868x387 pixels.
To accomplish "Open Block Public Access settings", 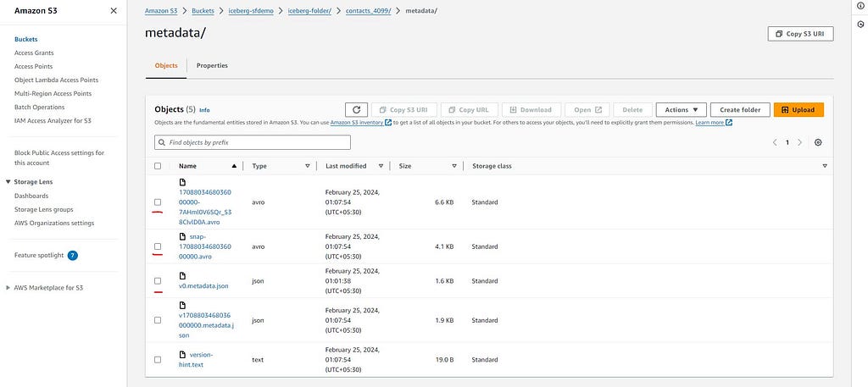I will point(59,158).
